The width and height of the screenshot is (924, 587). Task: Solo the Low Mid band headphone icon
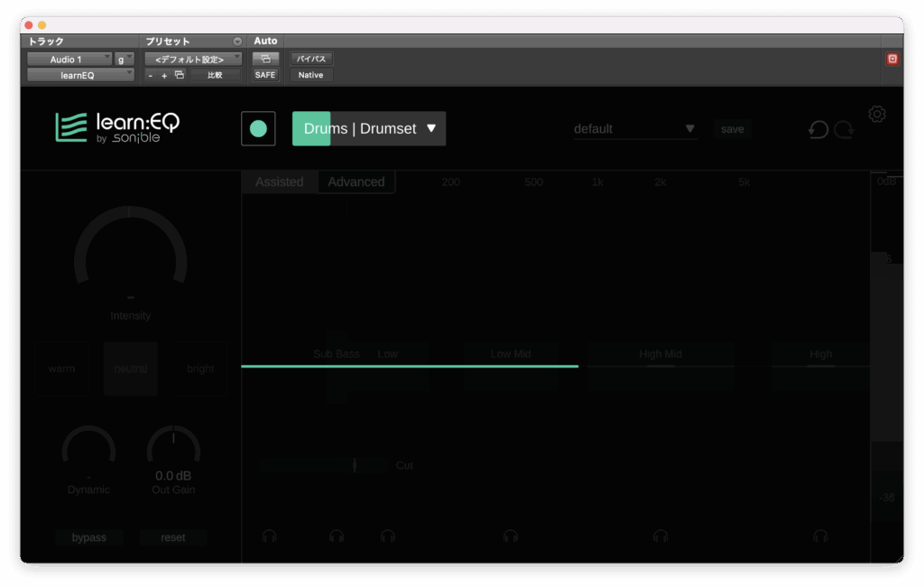point(511,536)
